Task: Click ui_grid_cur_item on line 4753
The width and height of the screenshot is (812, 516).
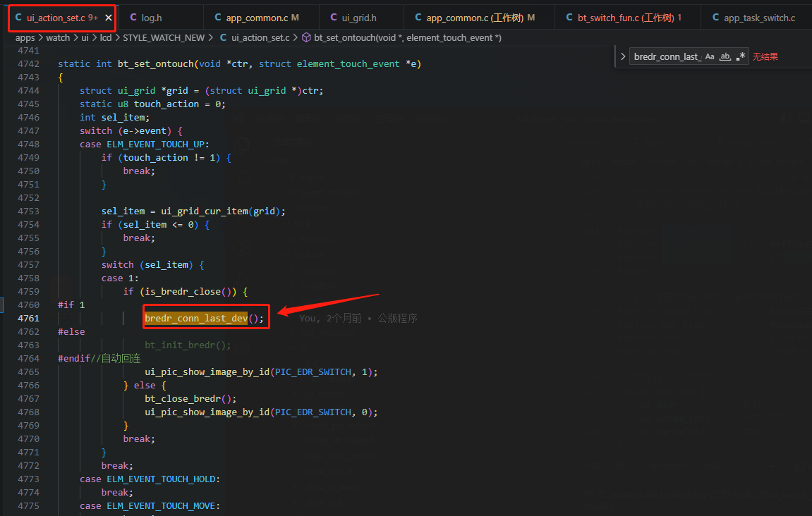Action: coord(205,211)
